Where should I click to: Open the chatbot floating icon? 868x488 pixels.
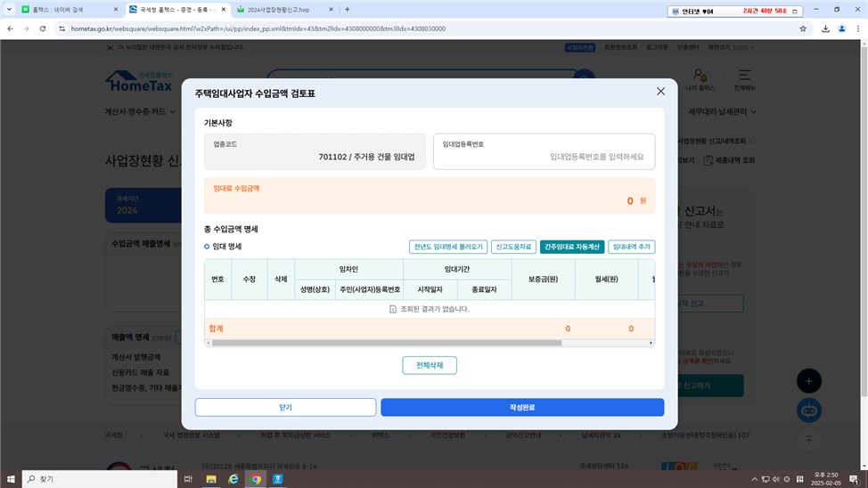click(x=809, y=411)
